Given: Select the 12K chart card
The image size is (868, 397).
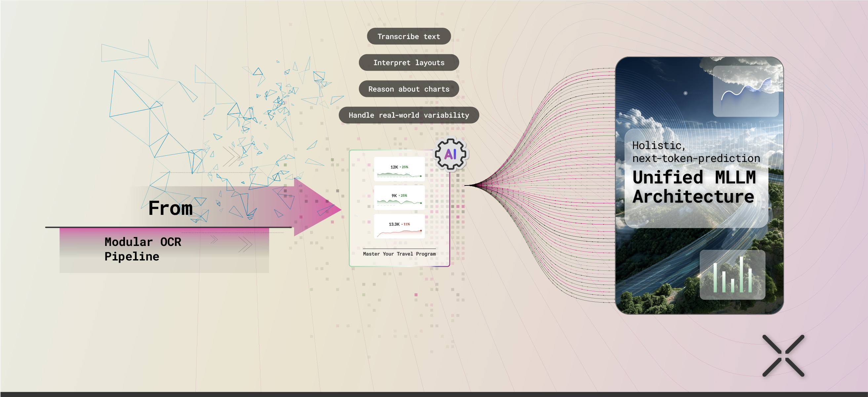Looking at the screenshot, I should pos(399,169).
